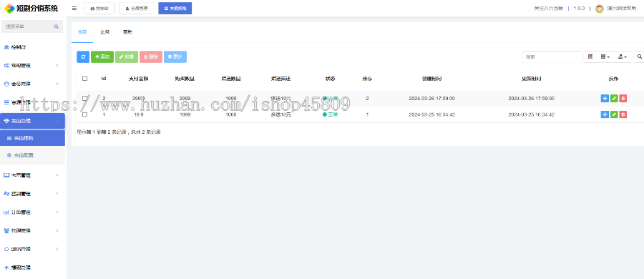Toggle the sidebar with the hamburger icon

click(x=74, y=8)
